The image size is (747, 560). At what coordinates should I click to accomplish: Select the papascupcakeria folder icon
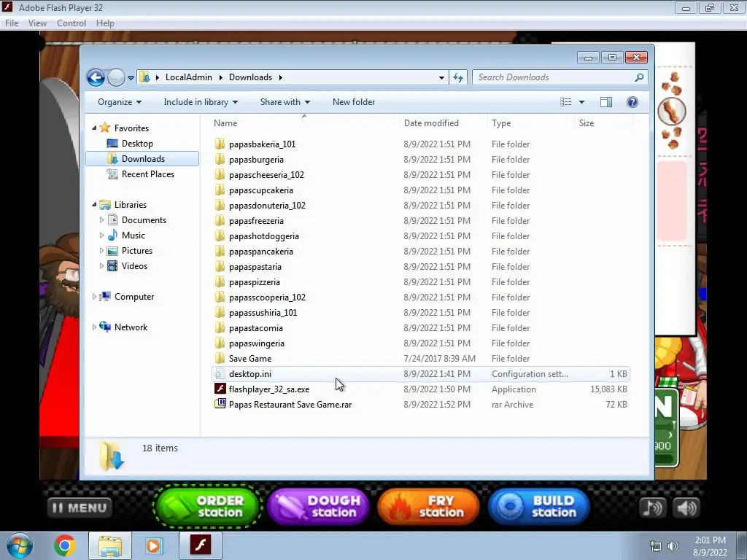[220, 190]
